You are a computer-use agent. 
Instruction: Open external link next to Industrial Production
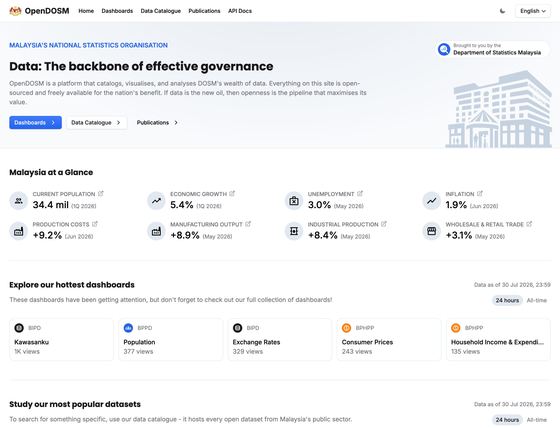tap(384, 224)
